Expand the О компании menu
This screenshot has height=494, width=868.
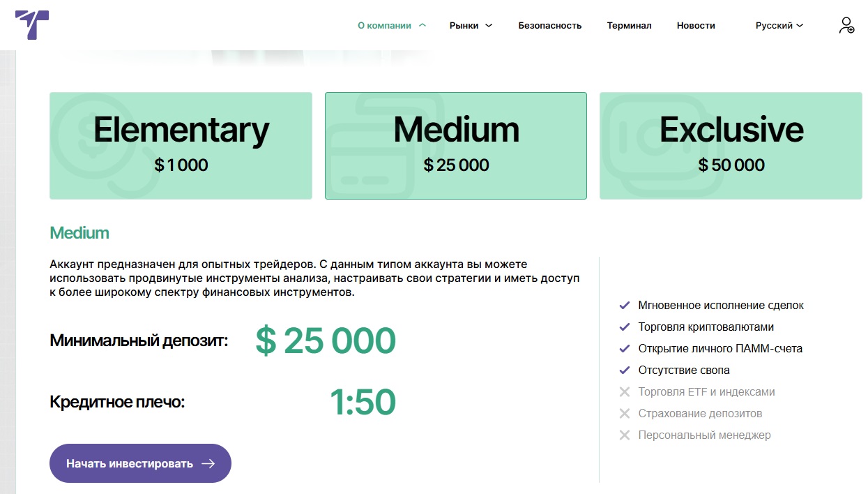pyautogui.click(x=391, y=26)
